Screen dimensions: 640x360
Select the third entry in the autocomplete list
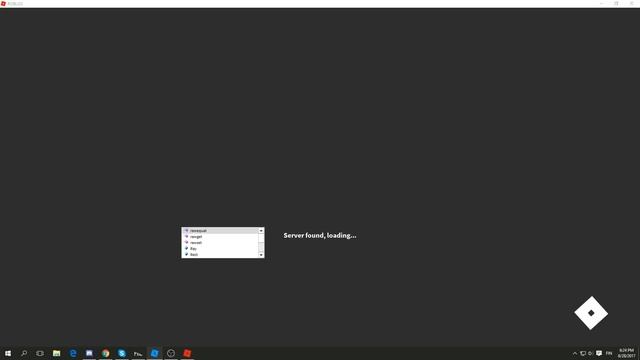pos(220,242)
